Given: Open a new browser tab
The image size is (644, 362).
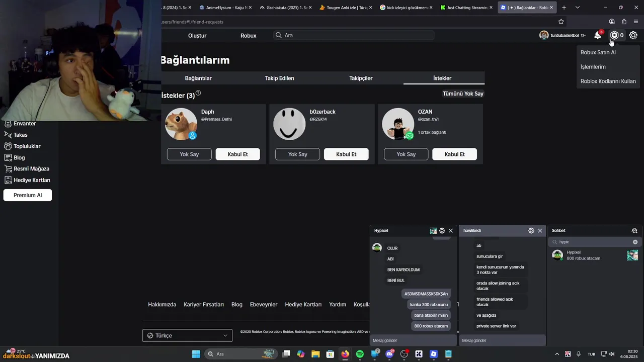Looking at the screenshot, I should [x=564, y=8].
